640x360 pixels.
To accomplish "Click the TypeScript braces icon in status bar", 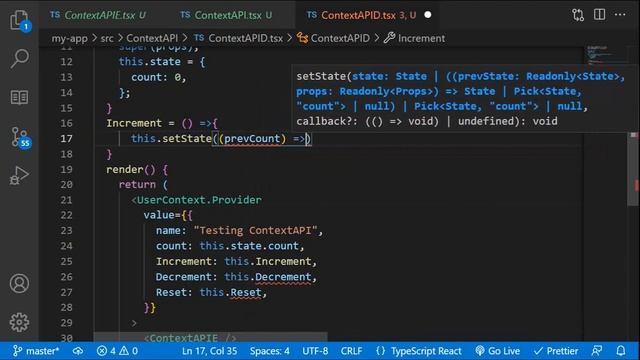I will (380, 351).
